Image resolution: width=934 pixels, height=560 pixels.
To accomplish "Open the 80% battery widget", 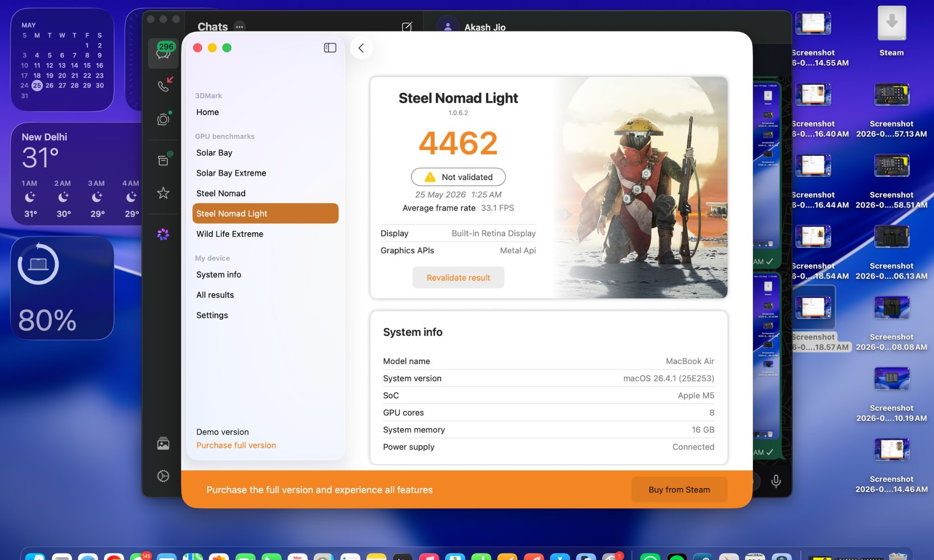I will 62,288.
